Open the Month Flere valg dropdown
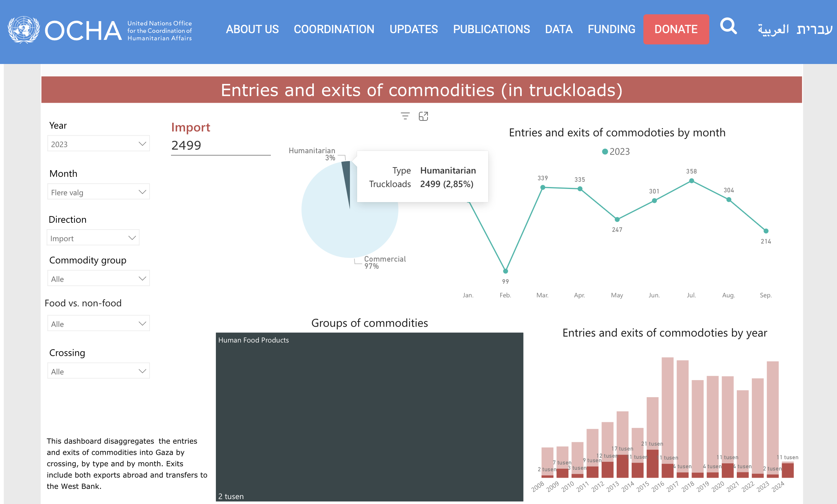Image resolution: width=837 pixels, height=504 pixels. click(x=98, y=192)
